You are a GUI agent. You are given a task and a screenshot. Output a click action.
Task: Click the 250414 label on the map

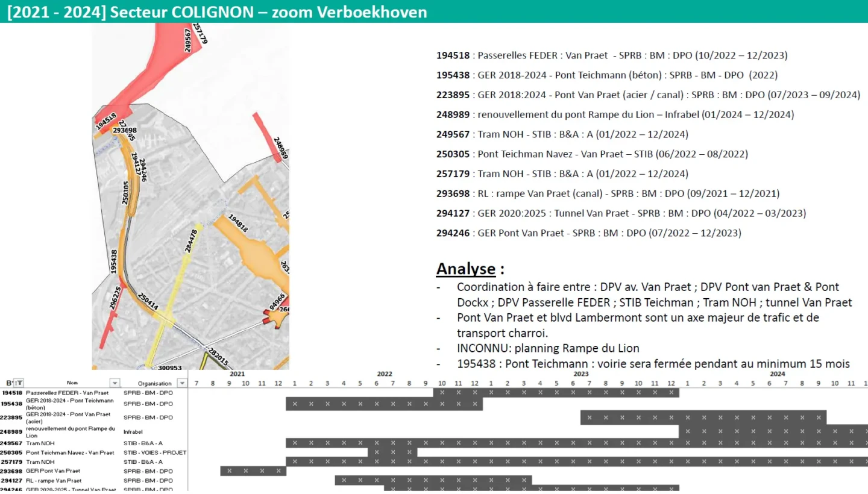coord(148,302)
